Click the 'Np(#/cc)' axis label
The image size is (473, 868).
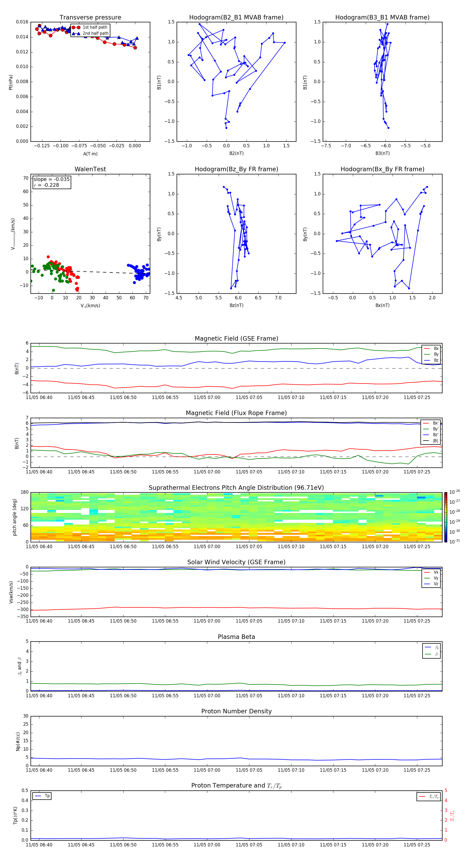[x=18, y=741]
